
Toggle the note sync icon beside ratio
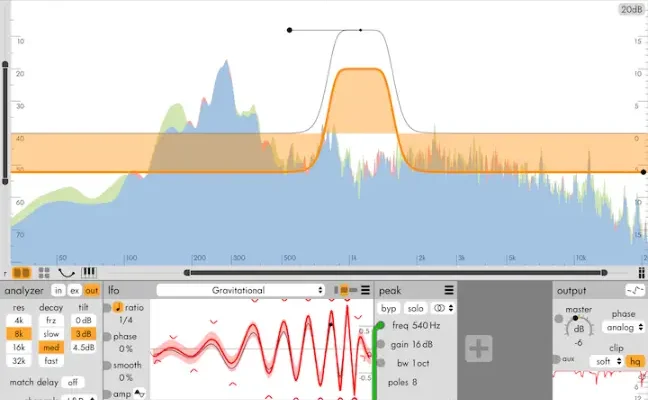point(117,307)
